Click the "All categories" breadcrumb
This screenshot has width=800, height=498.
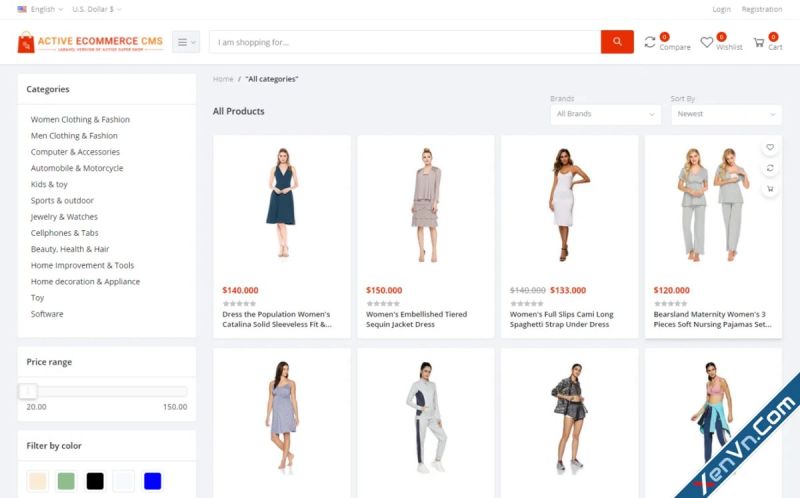point(272,79)
